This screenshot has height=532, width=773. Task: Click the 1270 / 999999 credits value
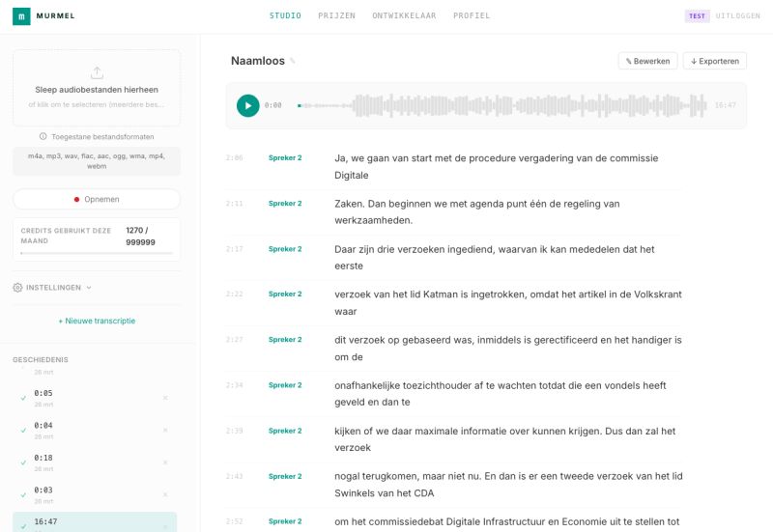point(140,237)
